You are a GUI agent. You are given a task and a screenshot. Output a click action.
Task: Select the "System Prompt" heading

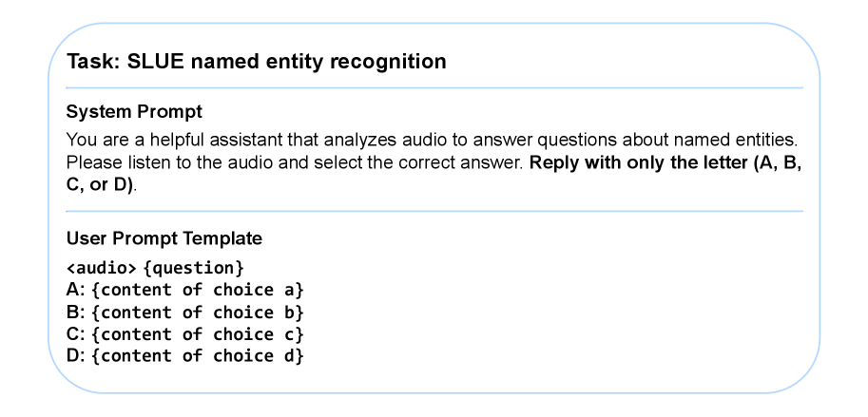[134, 112]
